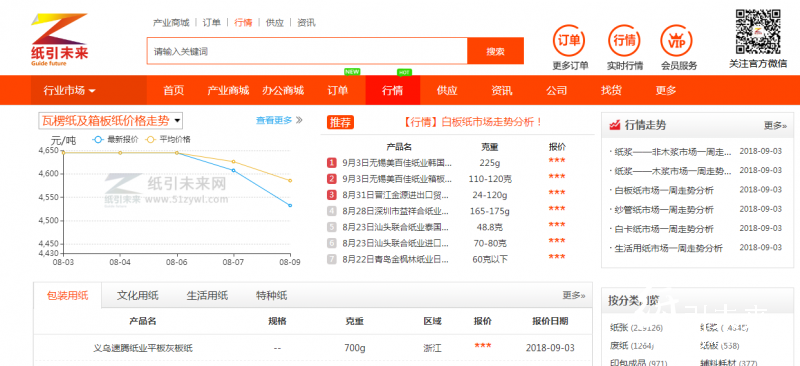The height and width of the screenshot is (366, 800).
Task: Open 纸浆——木浆市场一周走势 article
Action: (672, 170)
